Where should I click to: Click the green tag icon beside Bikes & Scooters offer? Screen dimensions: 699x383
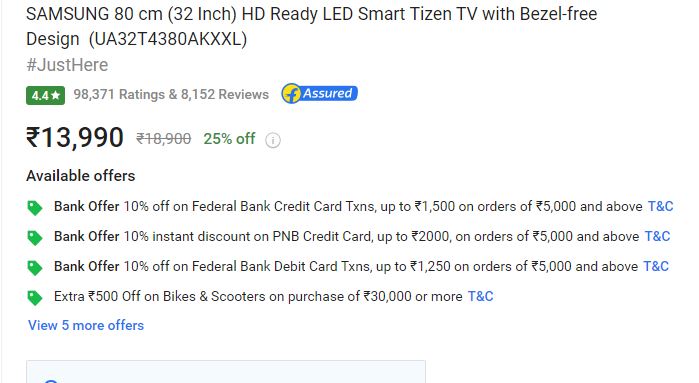pos(35,297)
